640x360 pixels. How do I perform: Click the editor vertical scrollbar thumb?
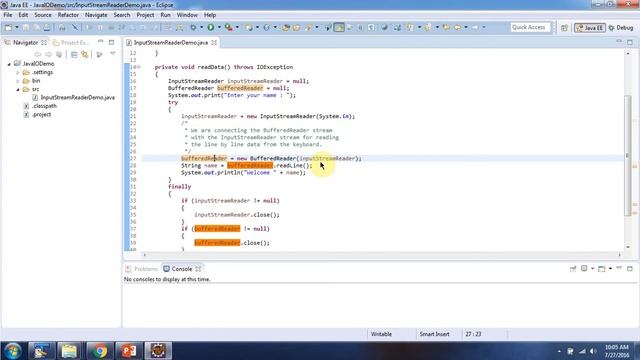(x=628, y=155)
